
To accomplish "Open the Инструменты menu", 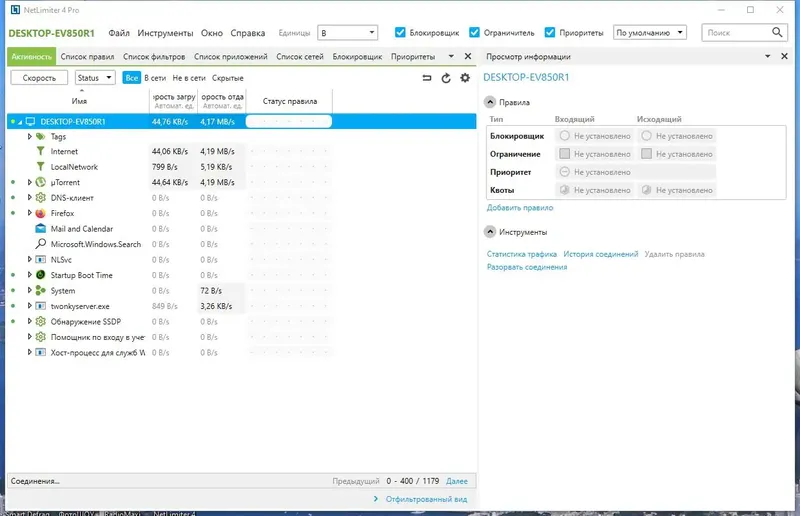I will tap(165, 33).
